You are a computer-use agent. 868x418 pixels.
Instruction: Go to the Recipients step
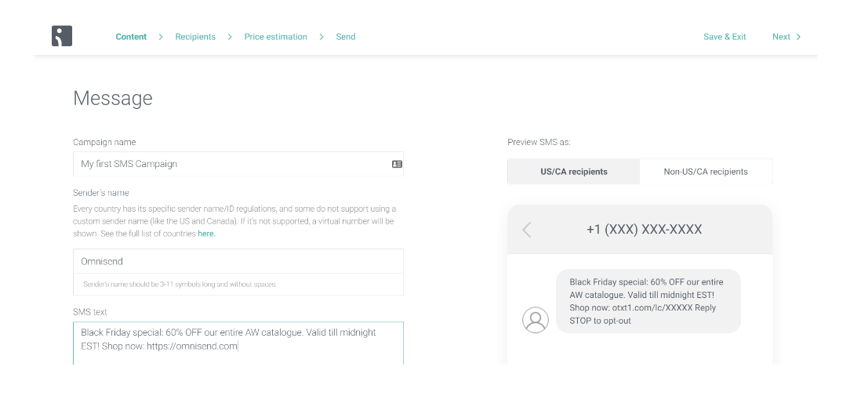[x=195, y=37]
